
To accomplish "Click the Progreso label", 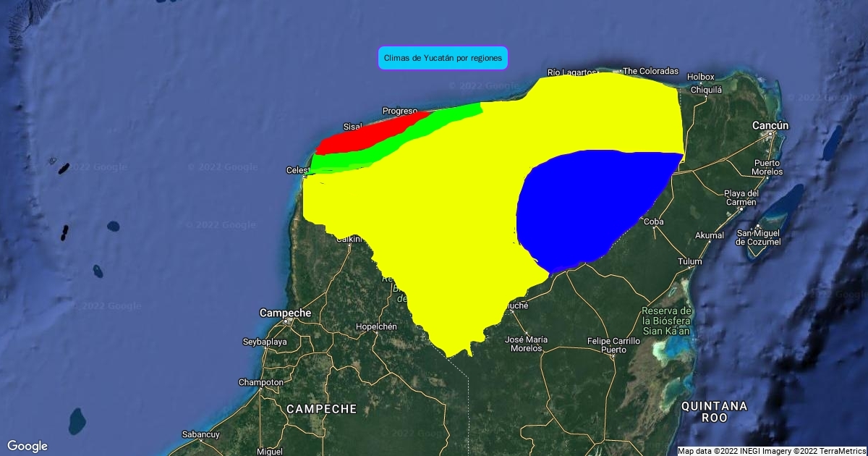I will click(x=400, y=111).
